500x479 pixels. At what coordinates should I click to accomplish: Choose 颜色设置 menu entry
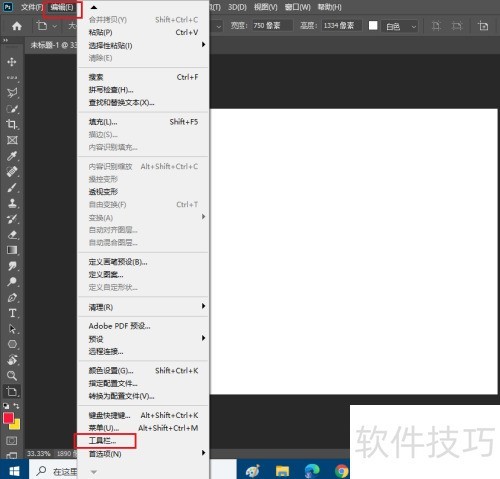click(143, 371)
